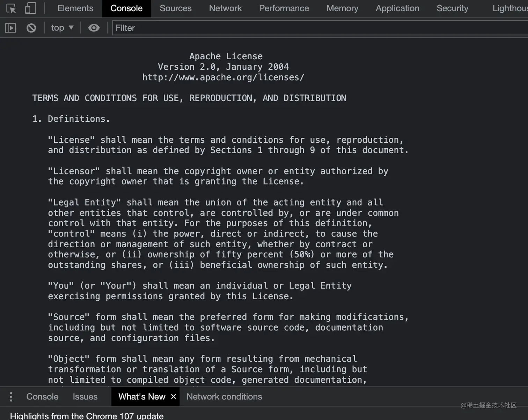This screenshot has height=420, width=528.
Task: Click the 'outstanding shares, or (iii)' line
Action: pyautogui.click(x=218, y=265)
